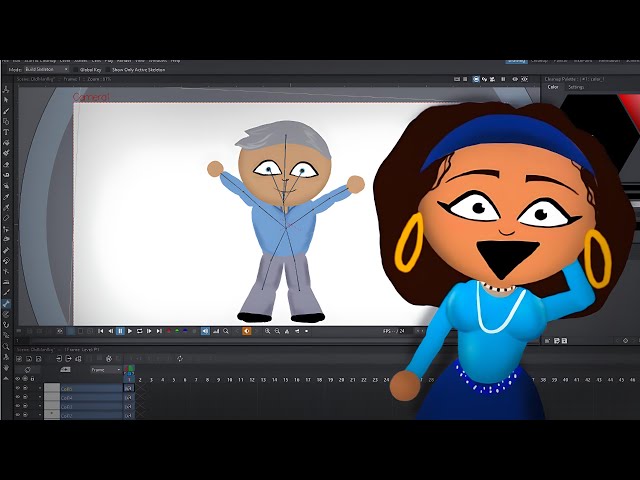
Task: Select the Fill bucket tool
Action: click(6, 142)
